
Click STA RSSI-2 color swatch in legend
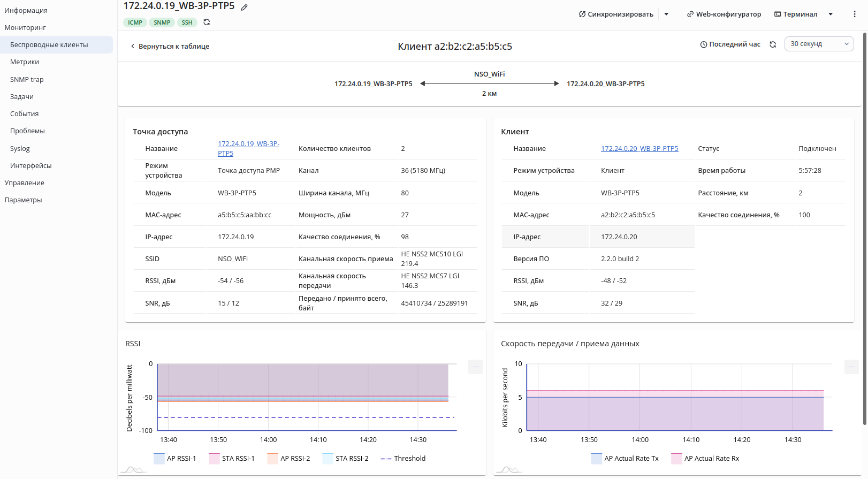(x=328, y=459)
